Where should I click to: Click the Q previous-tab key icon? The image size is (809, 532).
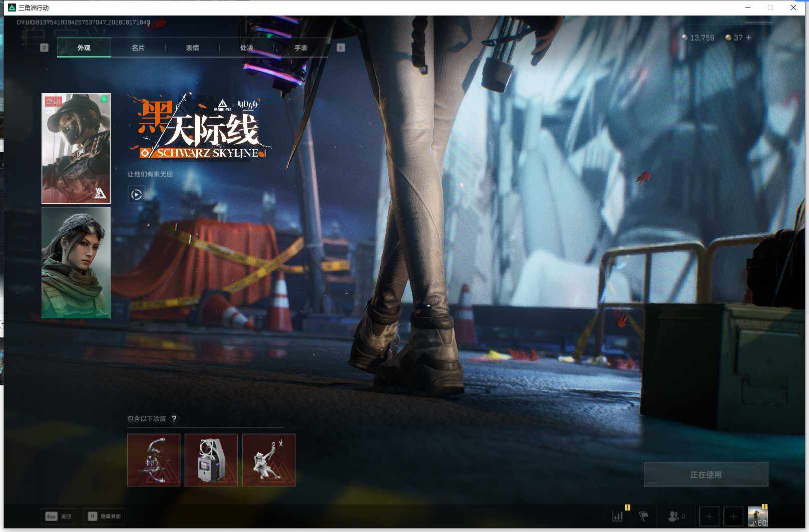pyautogui.click(x=44, y=48)
